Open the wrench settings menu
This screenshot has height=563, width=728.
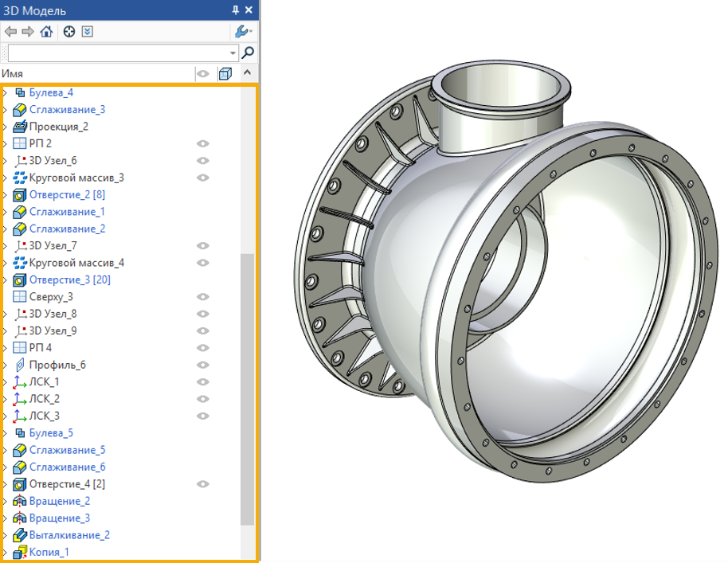tap(242, 32)
